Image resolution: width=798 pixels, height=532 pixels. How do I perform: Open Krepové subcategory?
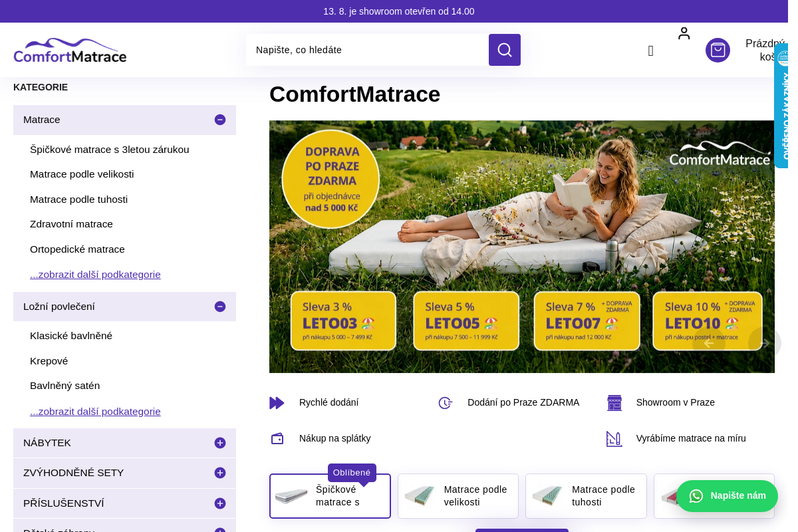[49, 361]
